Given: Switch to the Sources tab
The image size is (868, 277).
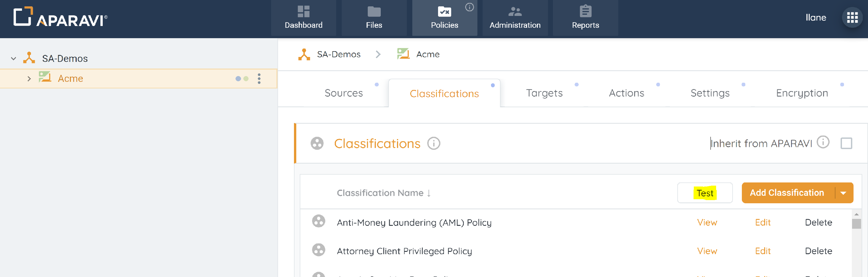Looking at the screenshot, I should click(343, 93).
